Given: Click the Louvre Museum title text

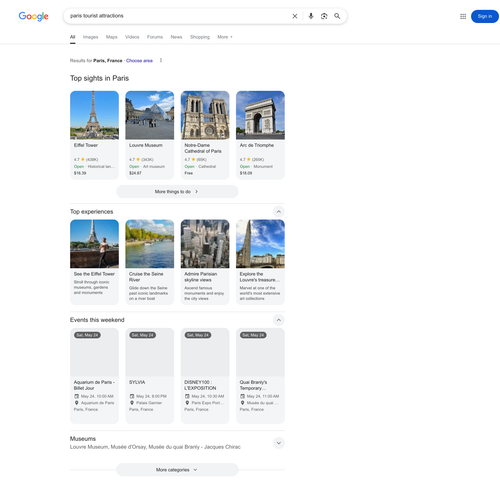Looking at the screenshot, I should point(146,145).
